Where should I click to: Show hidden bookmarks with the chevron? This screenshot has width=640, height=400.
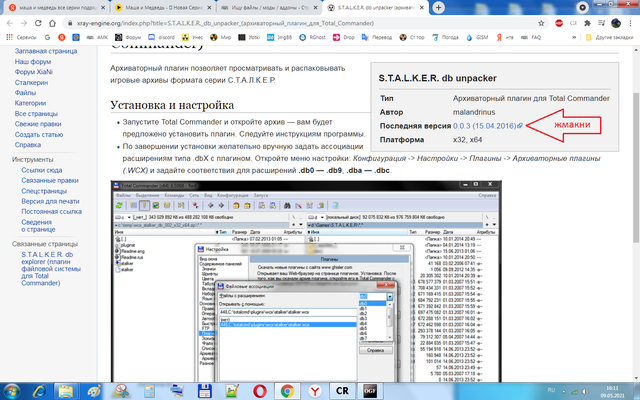[x=574, y=37]
